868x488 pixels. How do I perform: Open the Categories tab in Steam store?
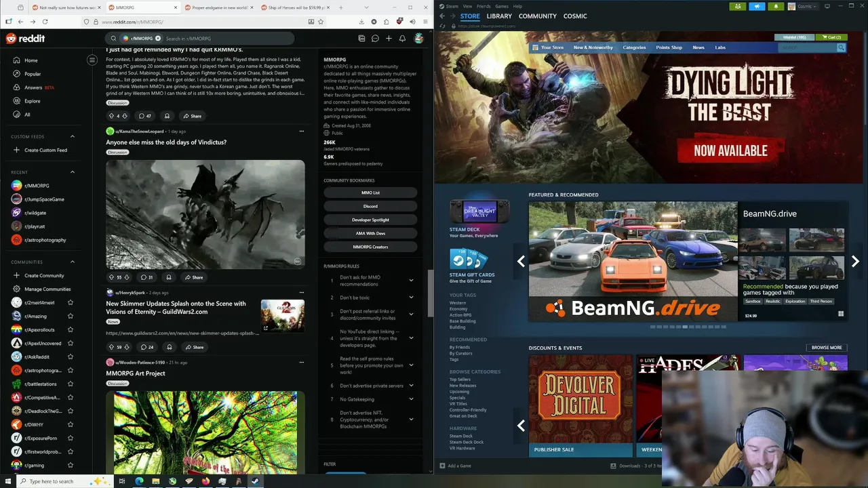pyautogui.click(x=634, y=47)
